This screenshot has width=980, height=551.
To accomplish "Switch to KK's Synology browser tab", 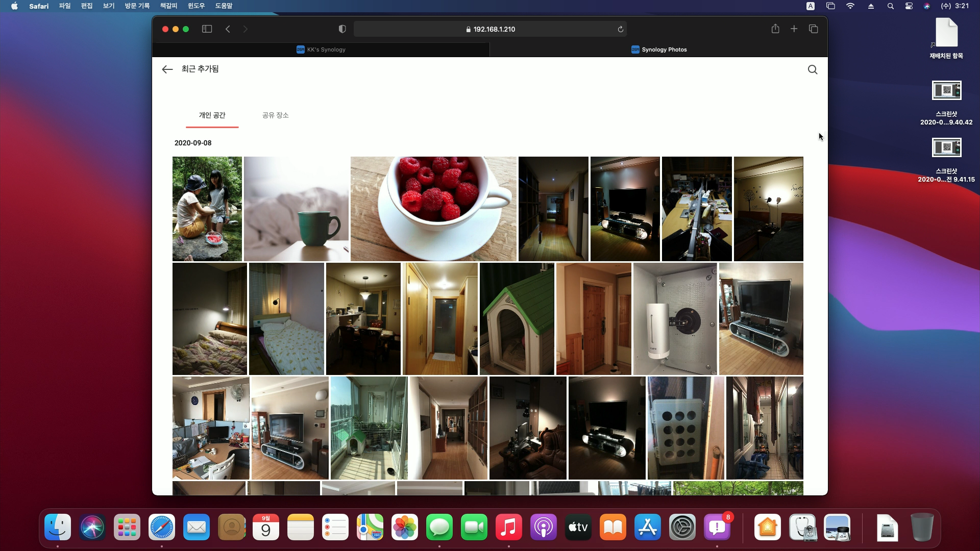I will coord(321,49).
